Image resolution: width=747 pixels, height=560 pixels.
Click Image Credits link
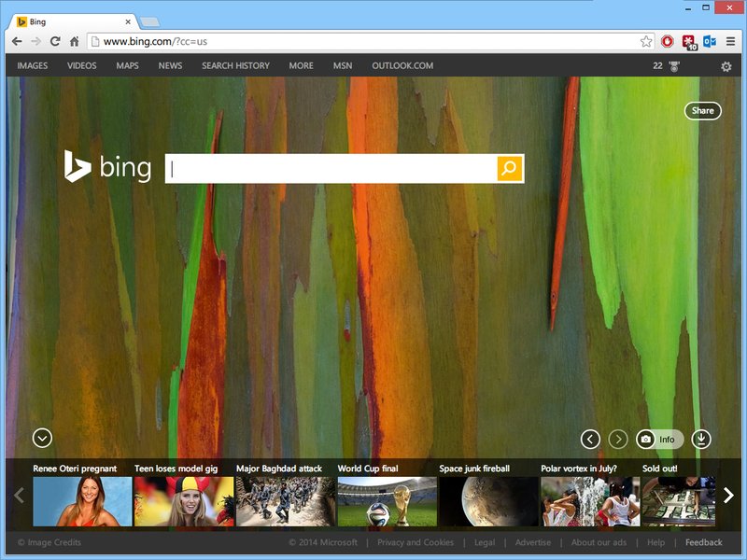pyautogui.click(x=49, y=542)
